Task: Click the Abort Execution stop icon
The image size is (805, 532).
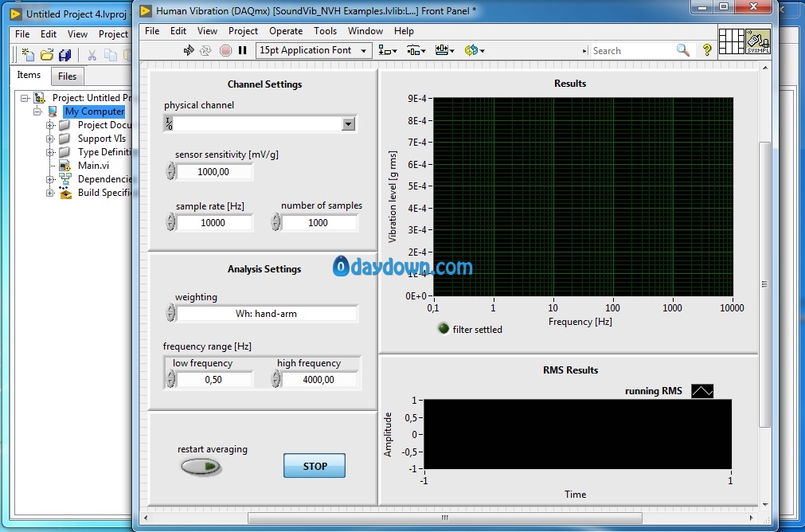Action: coord(225,50)
